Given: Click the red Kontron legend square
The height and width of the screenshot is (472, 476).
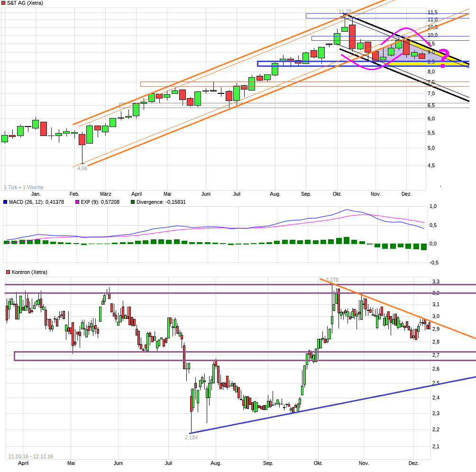Looking at the screenshot, I should [x=8, y=272].
